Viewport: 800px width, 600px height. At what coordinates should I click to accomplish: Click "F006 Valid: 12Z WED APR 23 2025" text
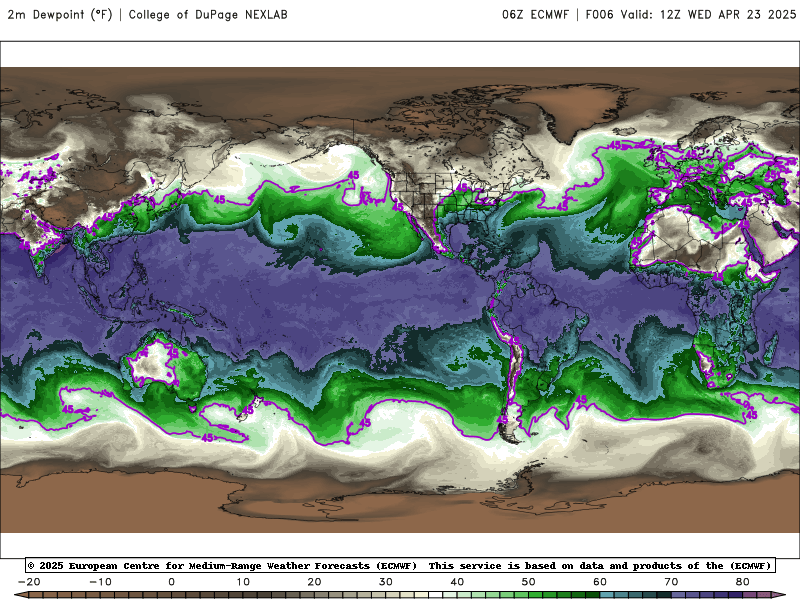(691, 14)
